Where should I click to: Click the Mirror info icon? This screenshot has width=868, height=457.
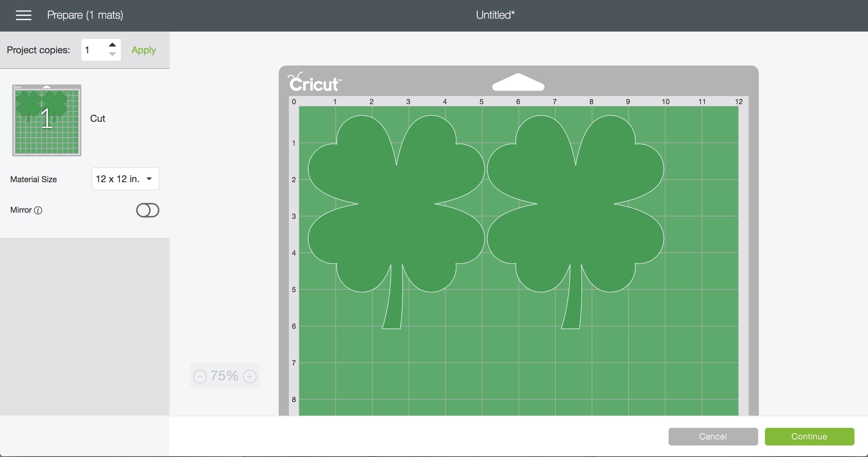click(38, 210)
